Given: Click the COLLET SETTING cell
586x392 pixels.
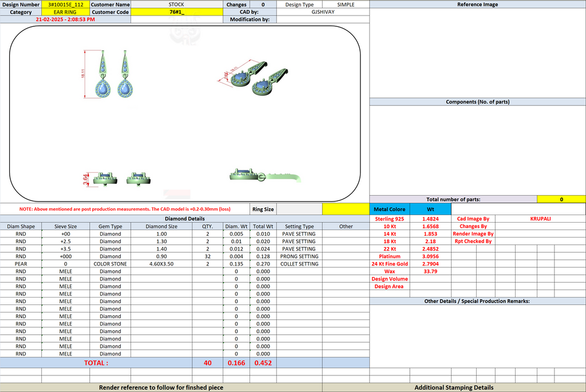Looking at the screenshot, I should click(x=299, y=264).
